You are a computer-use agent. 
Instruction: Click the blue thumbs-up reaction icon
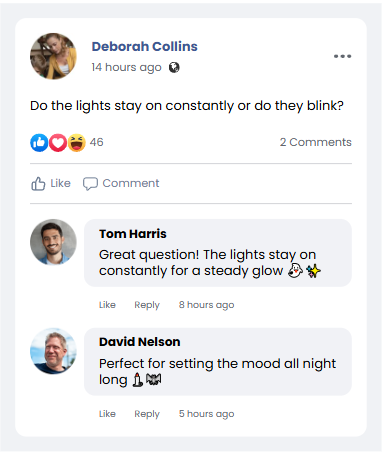[39, 143]
